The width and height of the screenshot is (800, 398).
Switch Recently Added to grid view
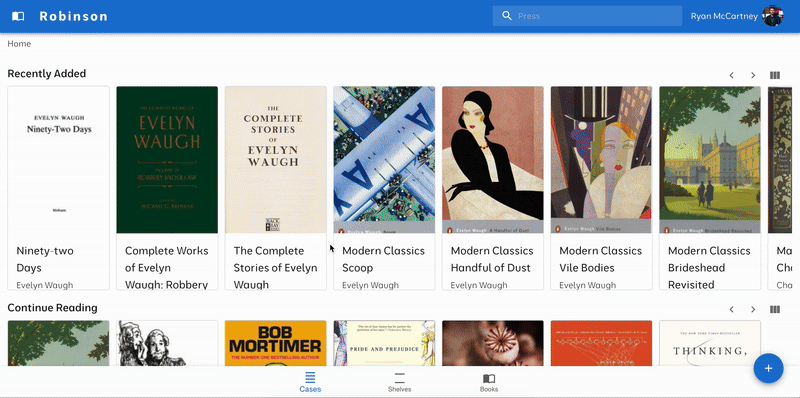pos(774,75)
